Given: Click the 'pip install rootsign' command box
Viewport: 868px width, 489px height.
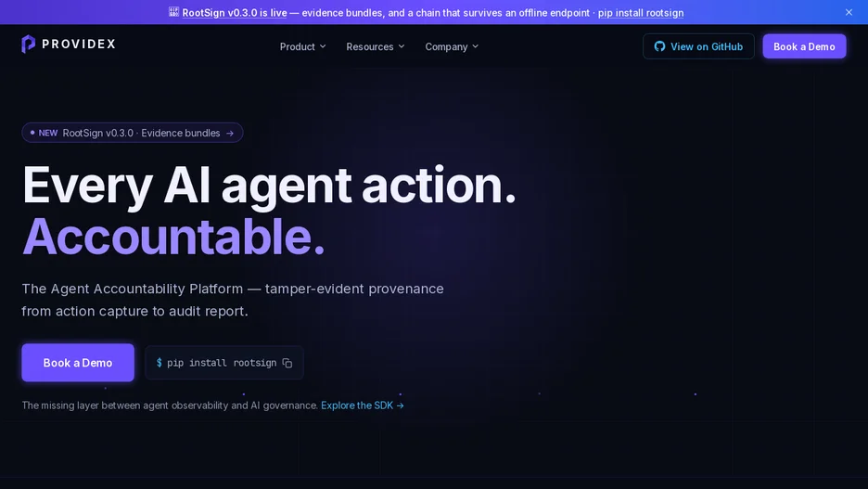Looking at the screenshot, I should click(224, 363).
